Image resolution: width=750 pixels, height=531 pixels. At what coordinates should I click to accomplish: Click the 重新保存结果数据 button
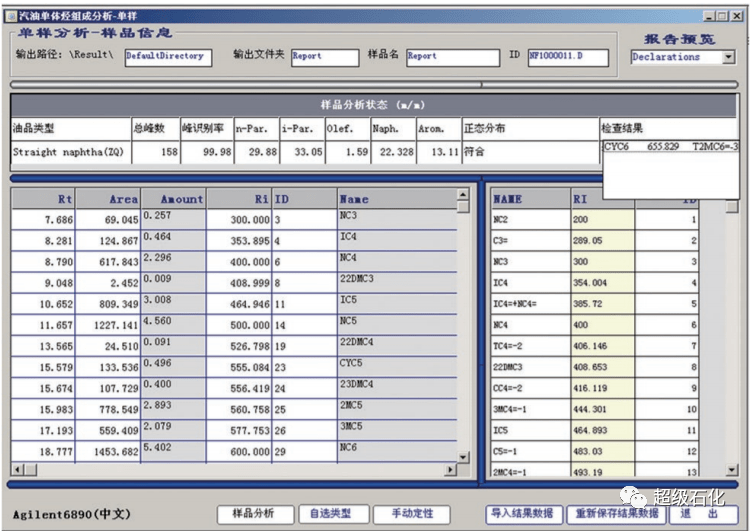[x=617, y=514]
